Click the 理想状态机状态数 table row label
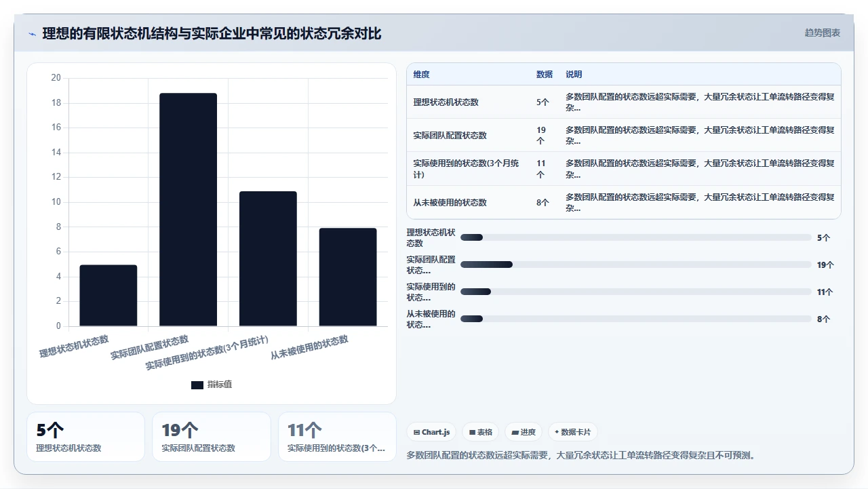The image size is (868, 489). 446,102
